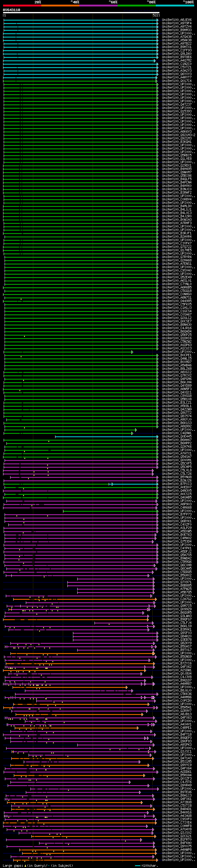Click the orange ~40% identity legend bar
The width and height of the screenshot is (197, 868).
pyautogui.click(x=60, y=6)
